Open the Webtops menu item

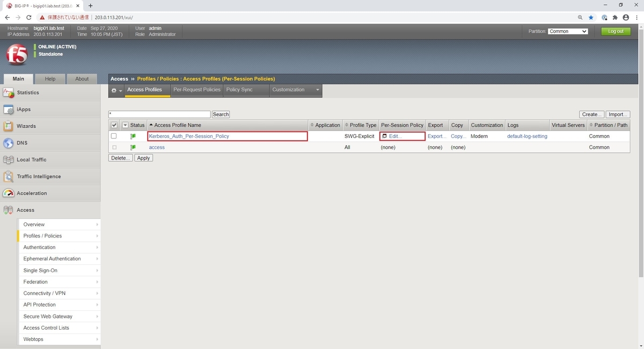(59, 339)
